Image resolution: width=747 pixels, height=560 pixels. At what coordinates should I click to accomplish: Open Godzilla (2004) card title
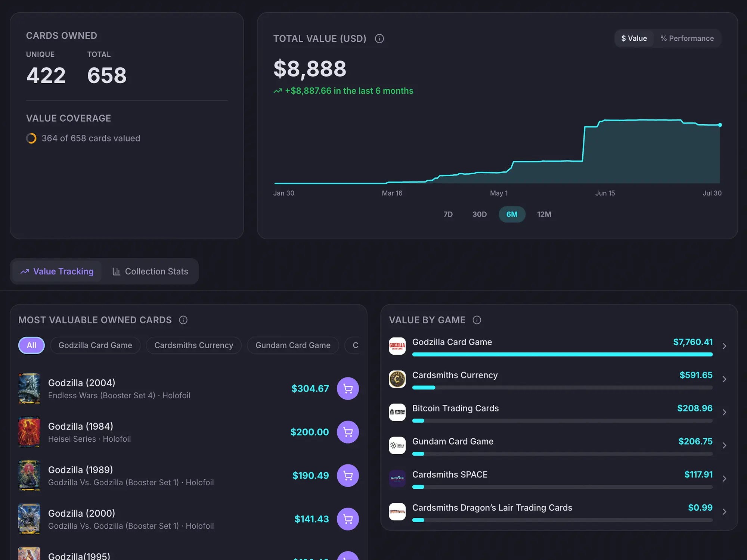pos(82,383)
